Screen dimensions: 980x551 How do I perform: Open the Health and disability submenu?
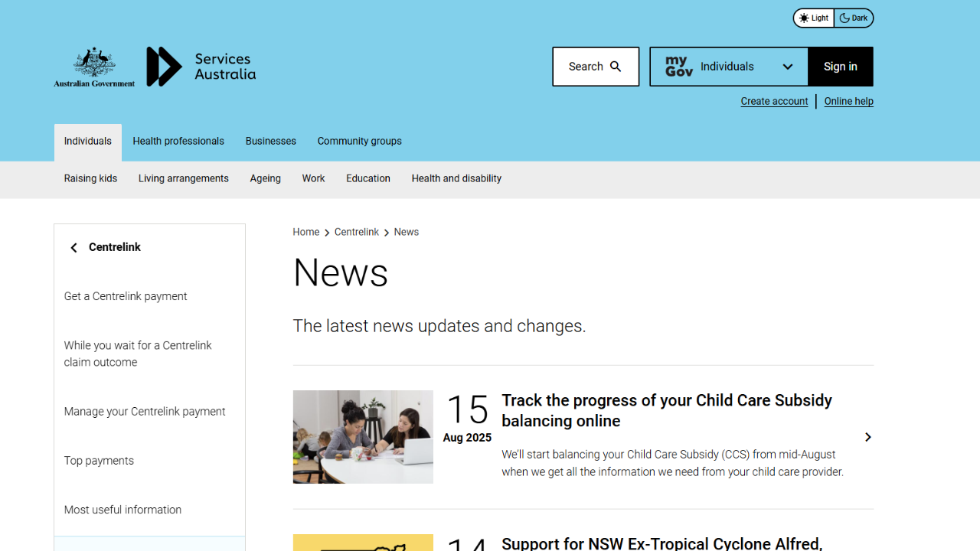click(x=456, y=178)
